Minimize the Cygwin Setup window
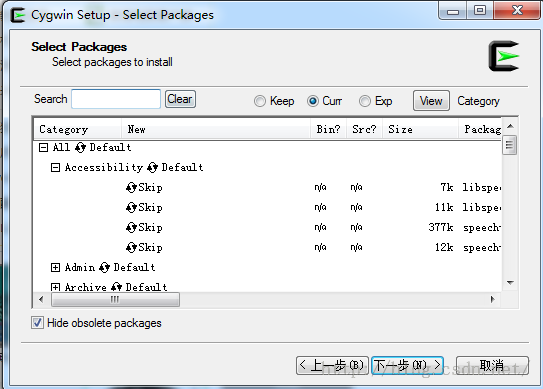Viewport: 543px width, 389px height. tap(453, 11)
